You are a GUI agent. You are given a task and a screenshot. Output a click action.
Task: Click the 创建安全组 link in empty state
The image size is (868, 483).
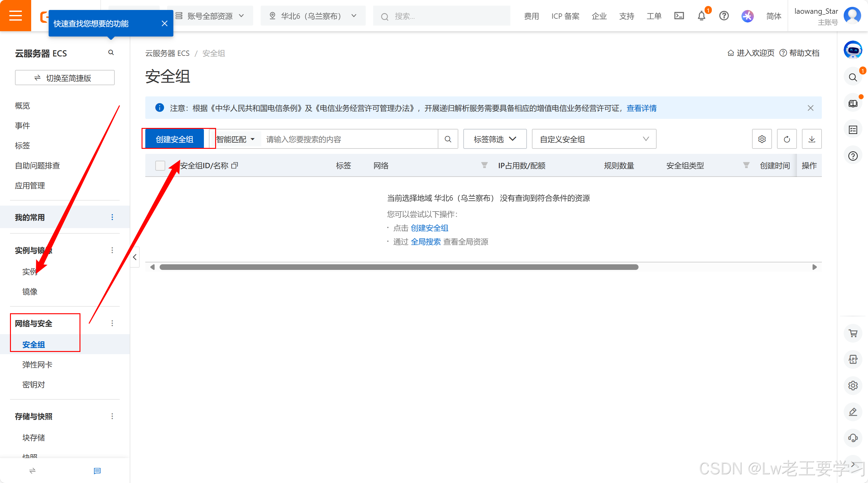click(x=429, y=228)
